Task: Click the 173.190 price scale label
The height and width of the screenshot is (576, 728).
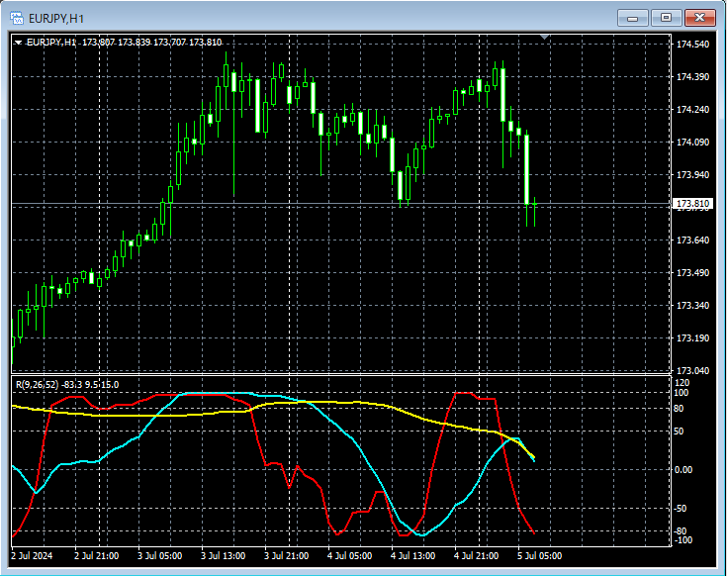Action: 692,338
